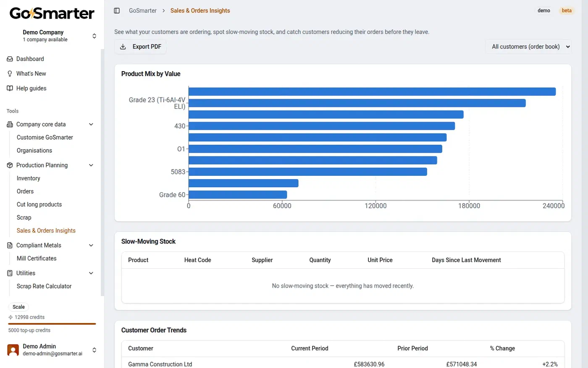Click the Utilities calculator icon

10,273
